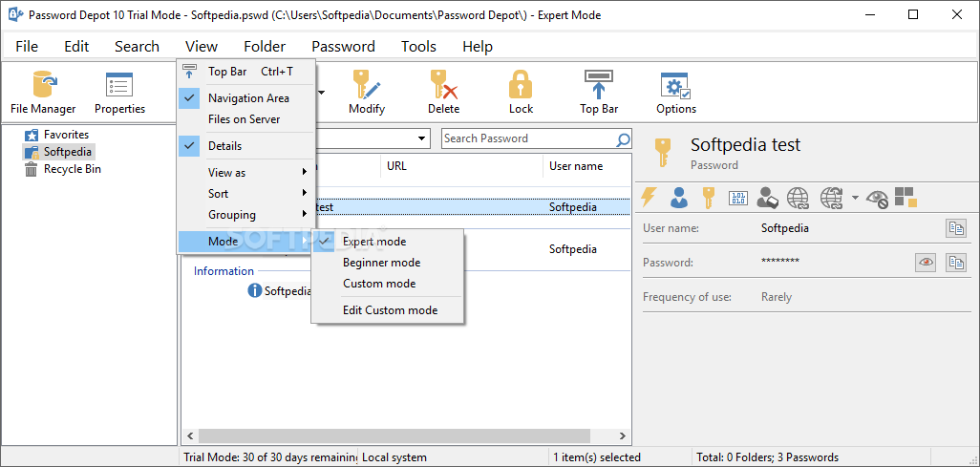Screen dimensions: 980x467
Task: Copy the password to clipboard
Action: pyautogui.click(x=955, y=263)
